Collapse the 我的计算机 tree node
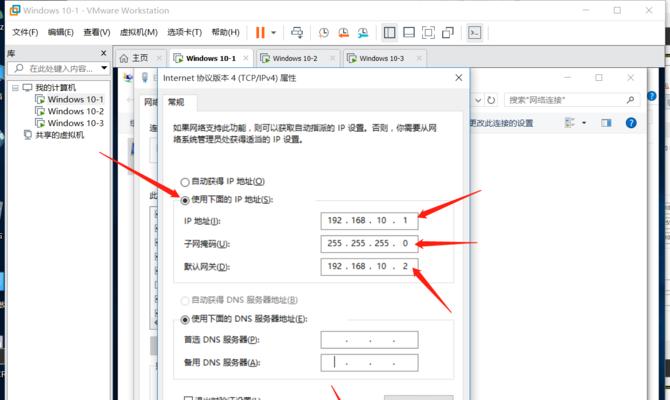The width and height of the screenshot is (670, 400). [x=13, y=88]
